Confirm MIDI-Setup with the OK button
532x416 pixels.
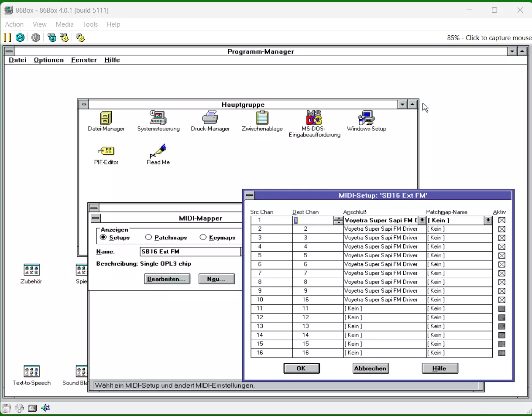[302, 368]
